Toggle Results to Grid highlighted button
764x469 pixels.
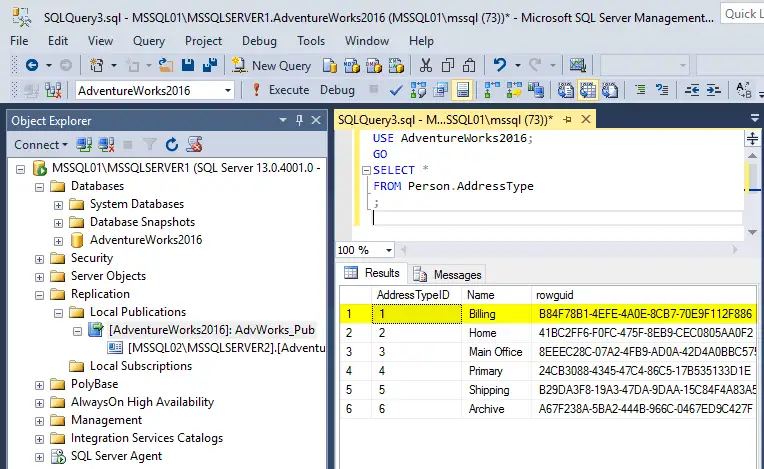pyautogui.click(x=588, y=90)
